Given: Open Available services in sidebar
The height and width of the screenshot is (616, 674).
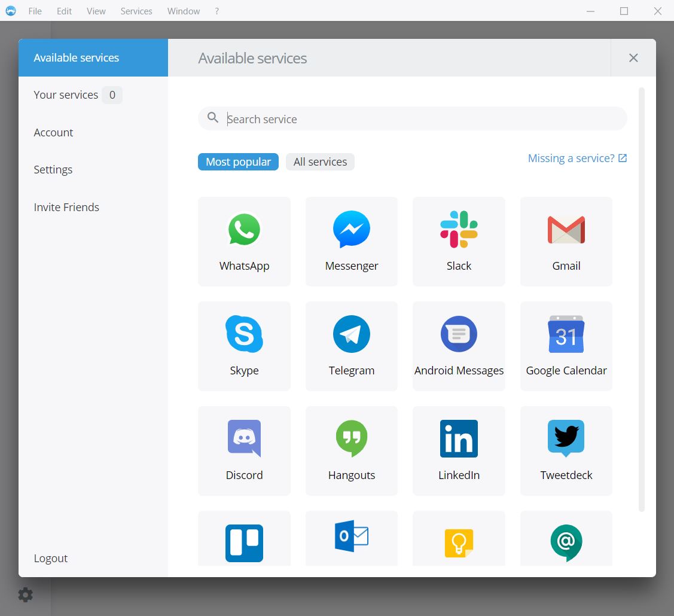Looking at the screenshot, I should pos(93,57).
